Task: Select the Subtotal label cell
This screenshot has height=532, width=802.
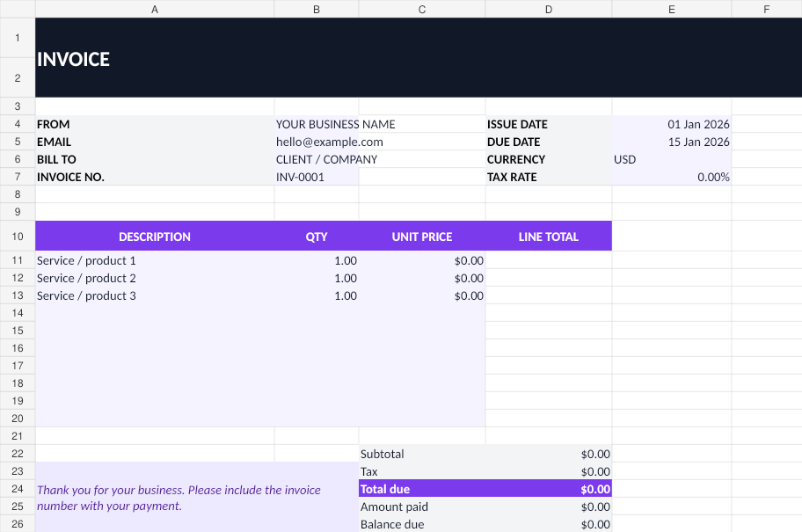Action: pyautogui.click(x=422, y=454)
